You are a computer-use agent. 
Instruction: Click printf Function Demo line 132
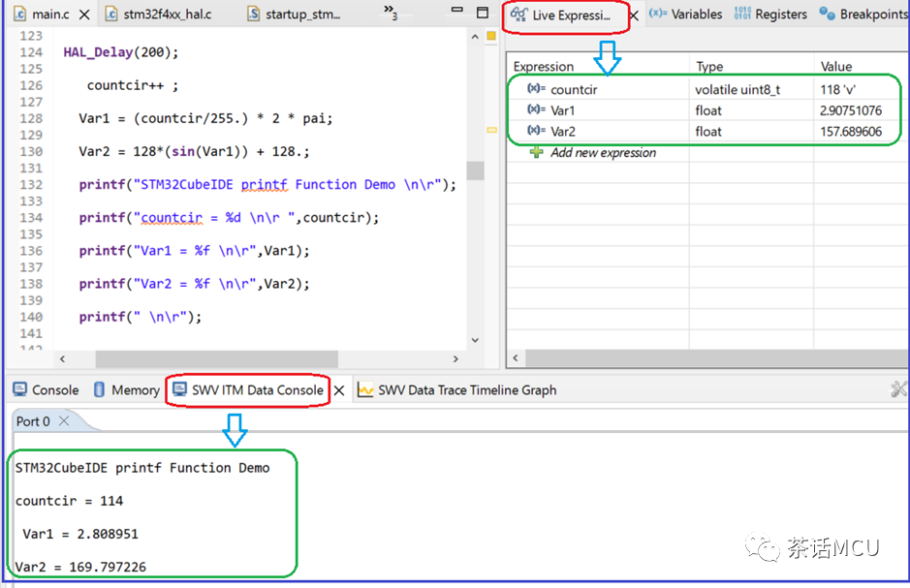267,184
